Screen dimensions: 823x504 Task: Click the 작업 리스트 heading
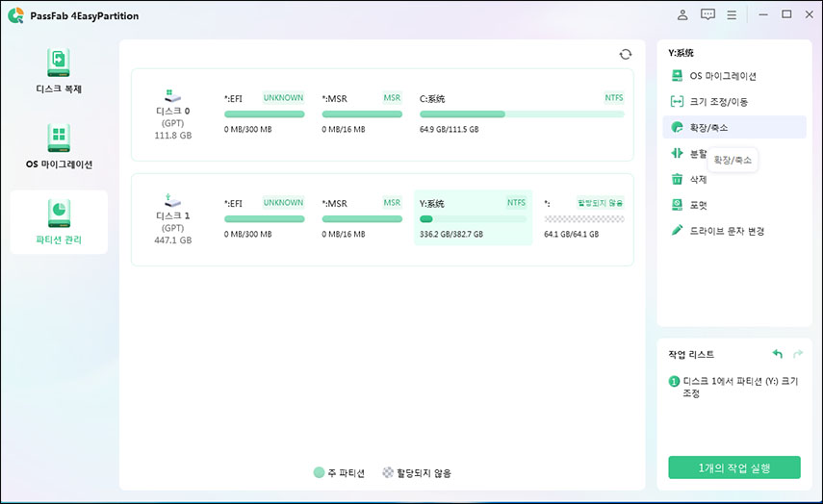[691, 355]
